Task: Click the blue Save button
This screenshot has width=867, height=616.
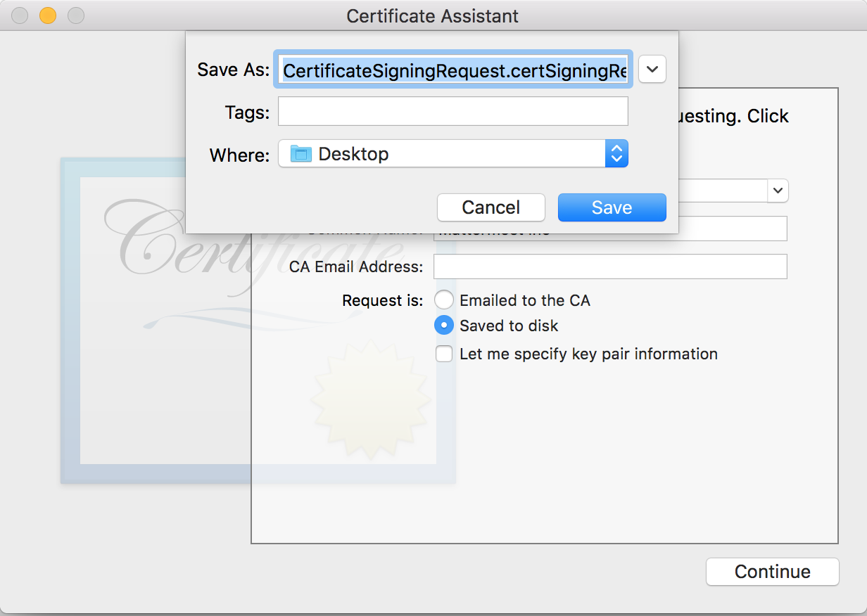Action: coord(612,207)
